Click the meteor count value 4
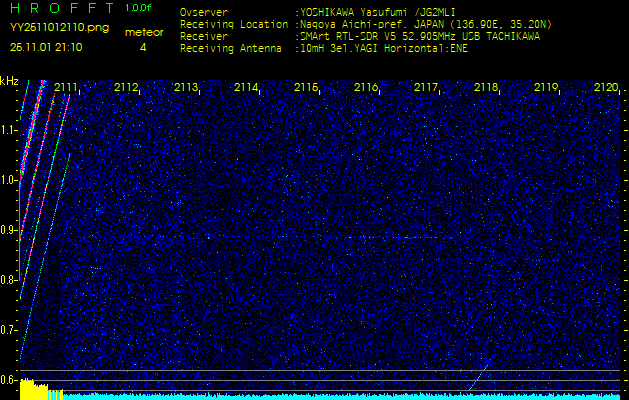 143,47
